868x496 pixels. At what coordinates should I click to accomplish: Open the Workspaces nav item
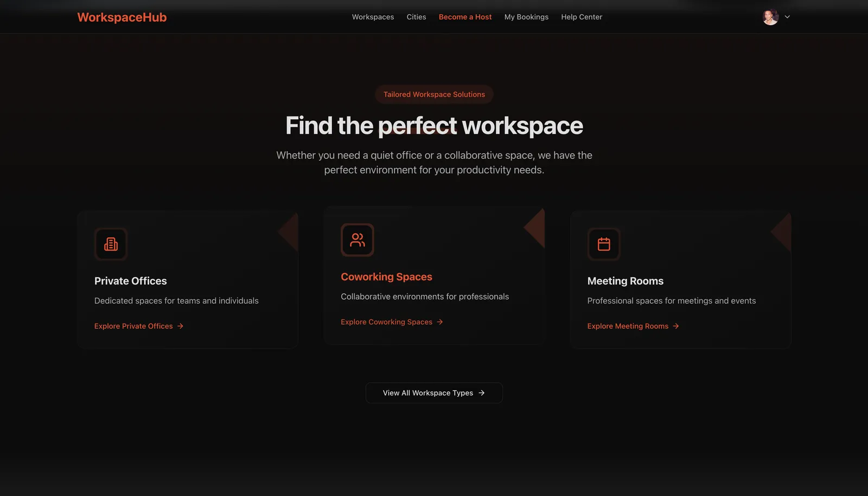[x=373, y=17]
